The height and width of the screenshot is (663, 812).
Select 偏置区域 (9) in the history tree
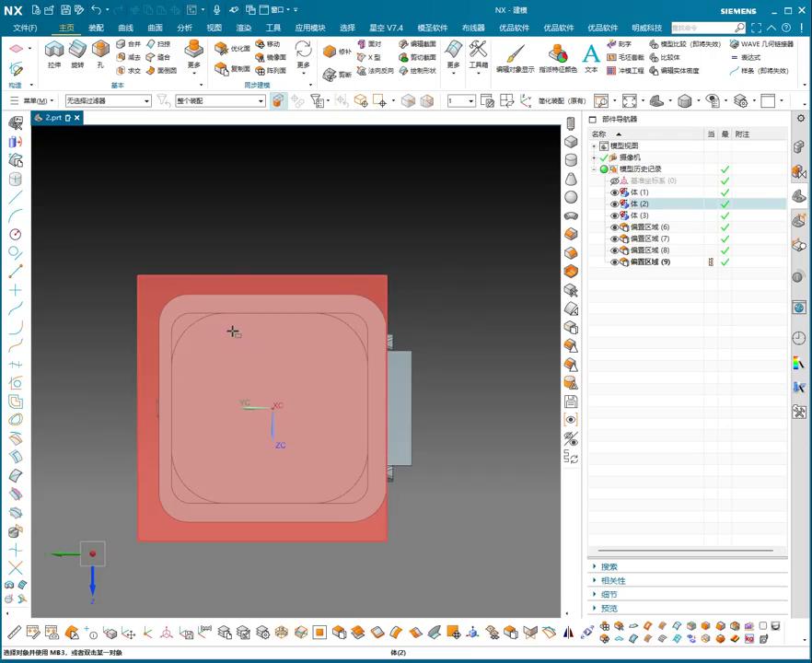pyautogui.click(x=650, y=262)
